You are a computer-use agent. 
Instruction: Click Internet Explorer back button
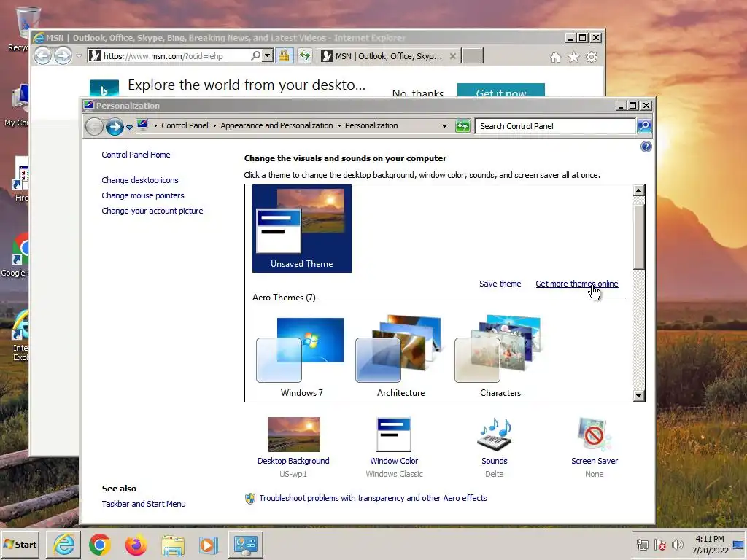(x=43, y=56)
